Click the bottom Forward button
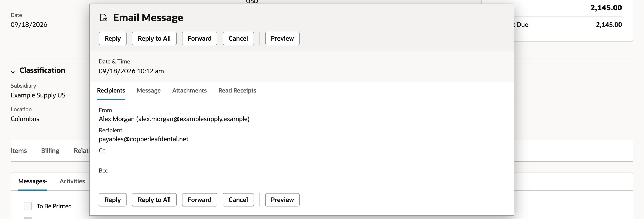644x219 pixels. (x=199, y=200)
